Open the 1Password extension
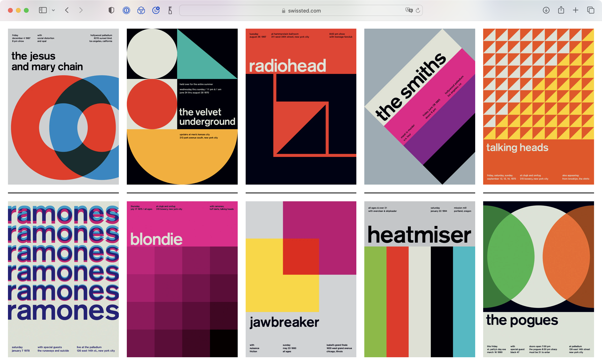Image resolution: width=602 pixels, height=364 pixels. click(x=126, y=10)
